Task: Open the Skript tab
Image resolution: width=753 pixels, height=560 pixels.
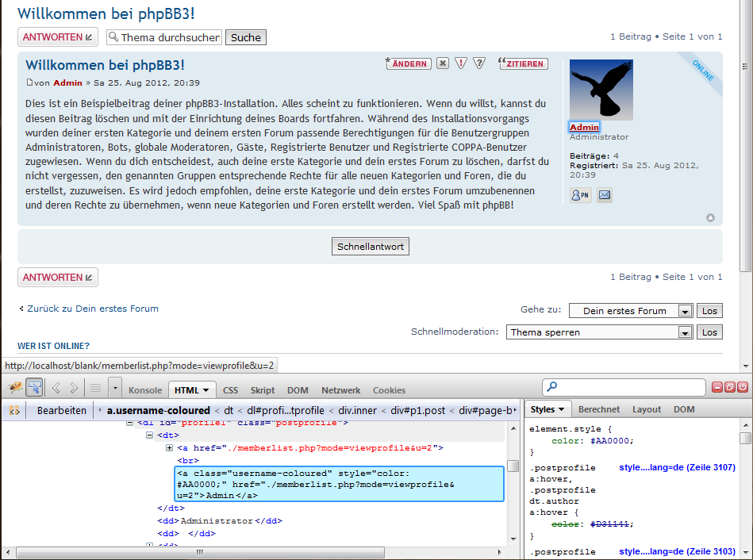Action: 262,390
